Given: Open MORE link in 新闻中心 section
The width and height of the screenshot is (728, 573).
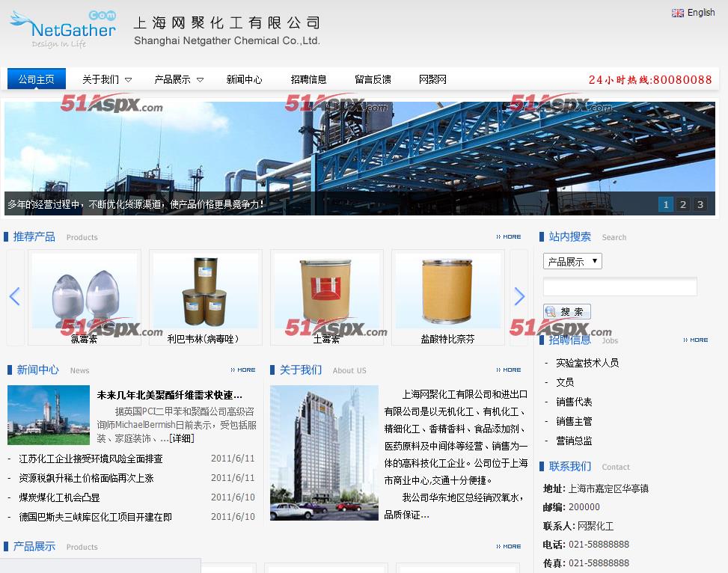Looking at the screenshot, I should (243, 370).
